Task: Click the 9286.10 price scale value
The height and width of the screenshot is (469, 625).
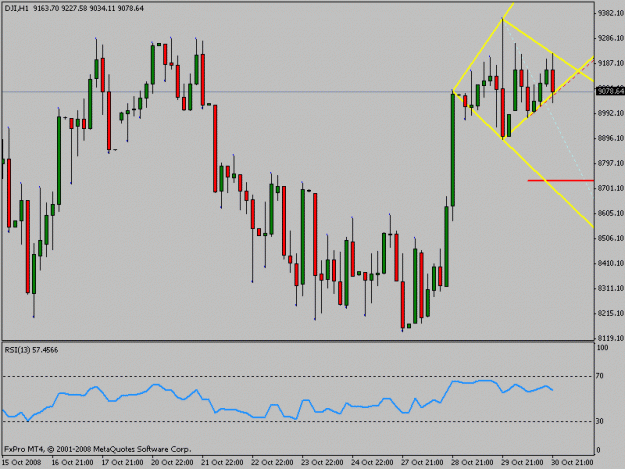Action: click(x=610, y=38)
